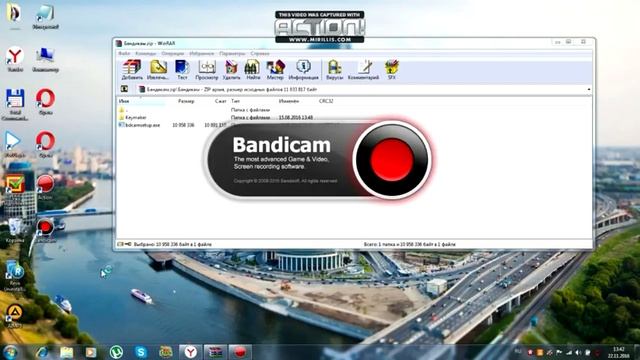Sort by the Изменён (Modified) column header

289,101
